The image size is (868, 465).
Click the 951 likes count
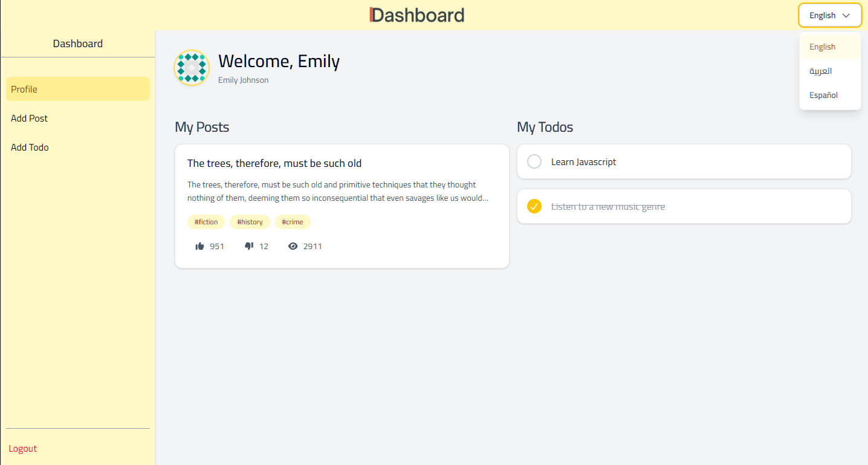click(x=217, y=246)
